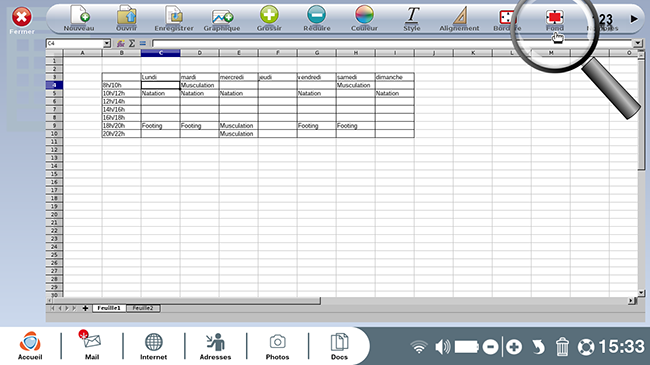
Task: Expand the formula bar dropdown arrow
Action: coord(637,43)
